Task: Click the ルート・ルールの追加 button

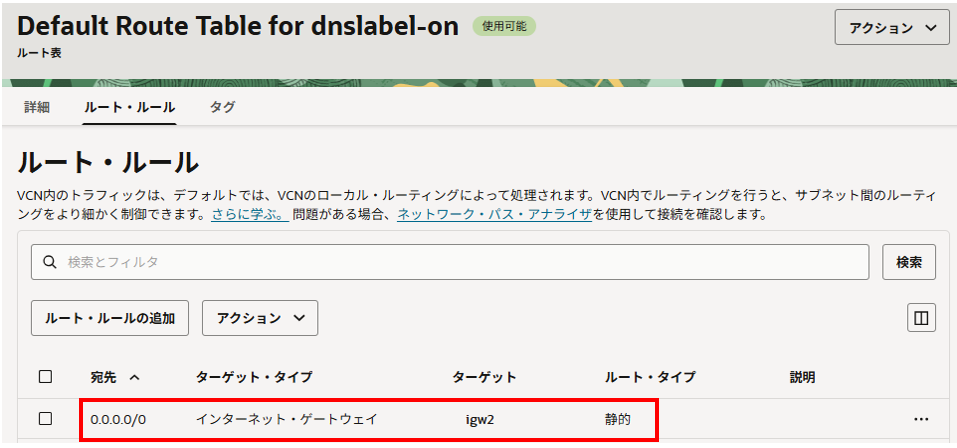Action: click(x=110, y=318)
